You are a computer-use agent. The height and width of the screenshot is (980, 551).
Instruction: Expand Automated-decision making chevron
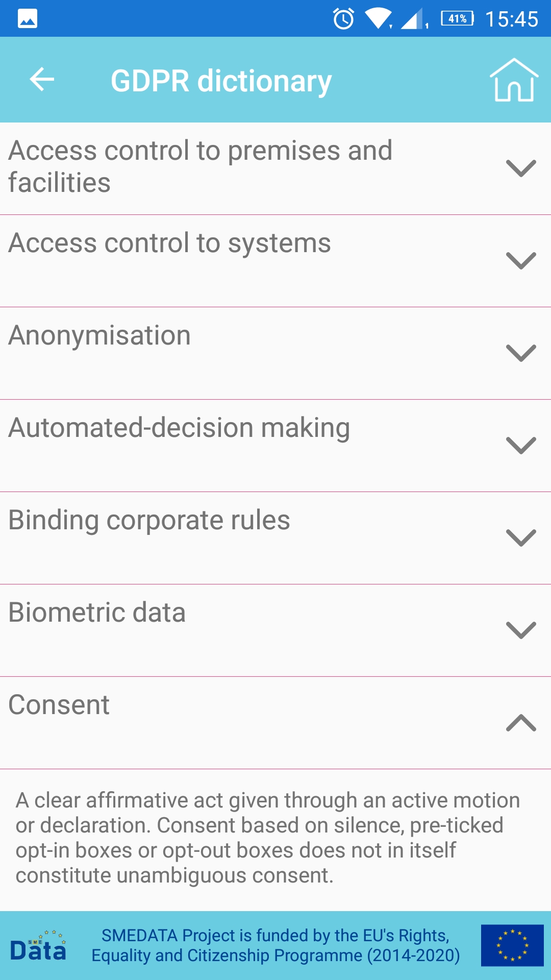[x=521, y=445]
